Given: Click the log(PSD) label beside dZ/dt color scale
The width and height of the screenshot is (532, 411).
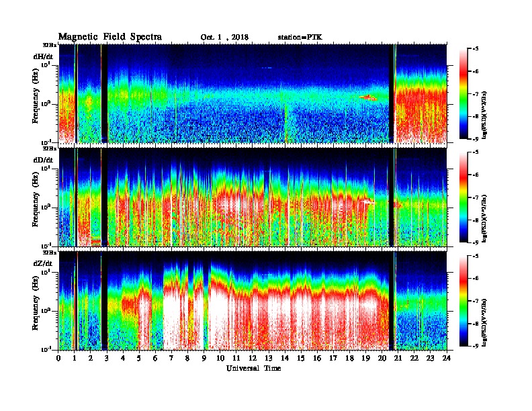Looking at the screenshot, I should [x=486, y=322].
